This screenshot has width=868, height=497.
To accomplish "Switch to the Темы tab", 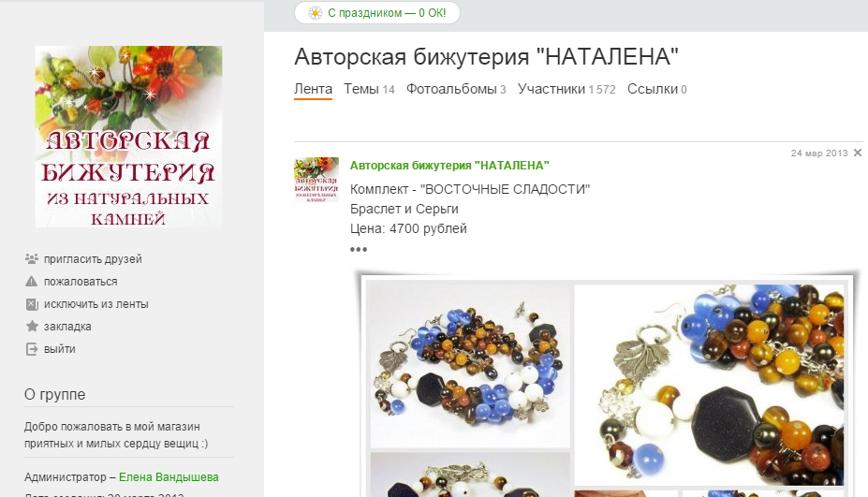I will [x=369, y=89].
